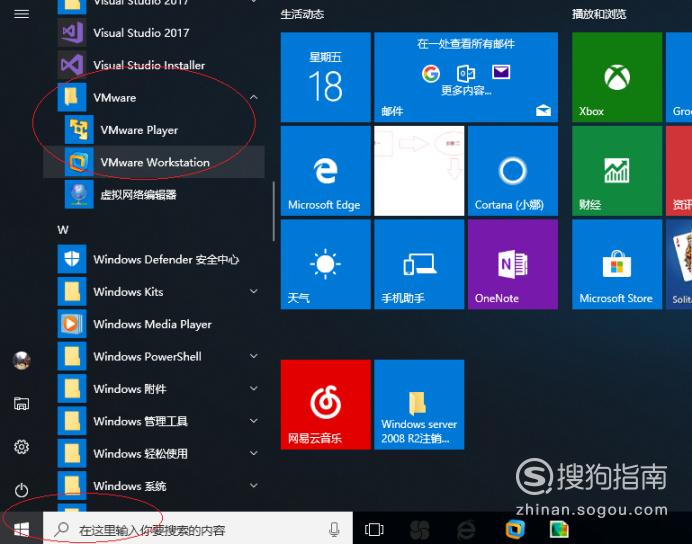Open the VMware folder icon
The height and width of the screenshot is (544, 692).
(x=72, y=97)
